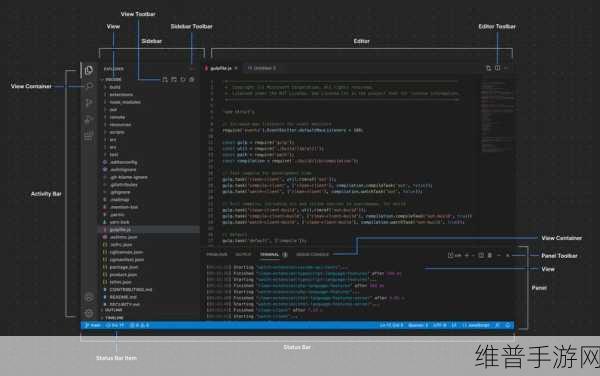Click the errors and warnings status item

140,326
